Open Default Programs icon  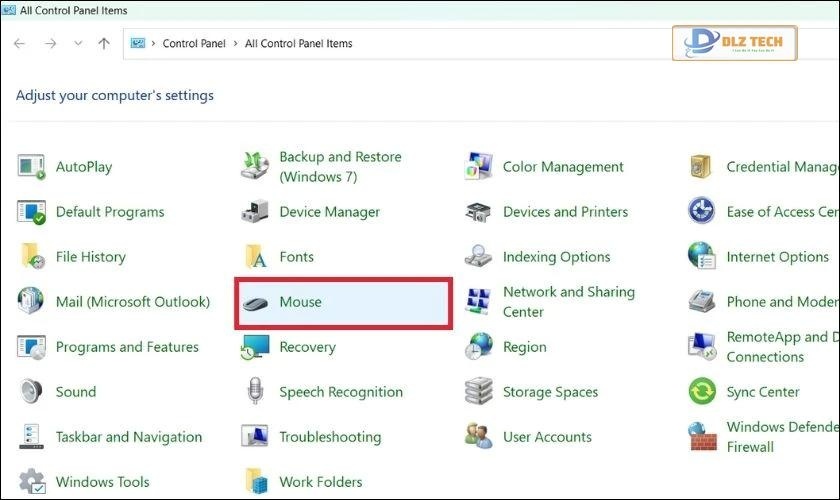31,212
